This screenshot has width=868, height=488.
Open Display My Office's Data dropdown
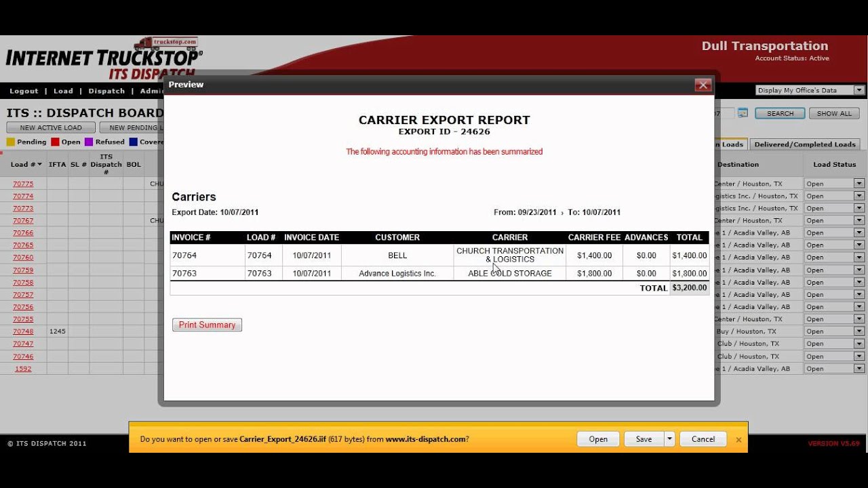coord(810,90)
